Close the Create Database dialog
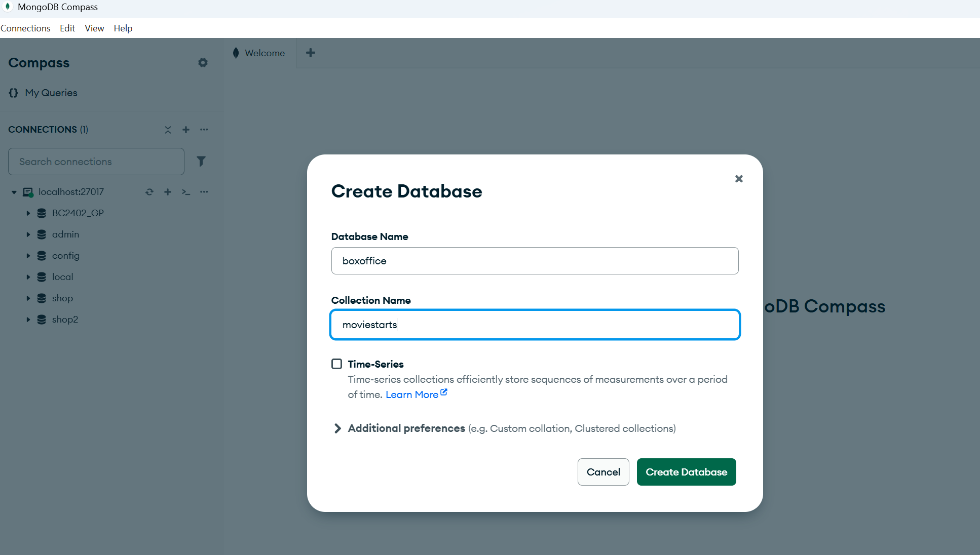Image resolution: width=980 pixels, height=555 pixels. click(738, 179)
